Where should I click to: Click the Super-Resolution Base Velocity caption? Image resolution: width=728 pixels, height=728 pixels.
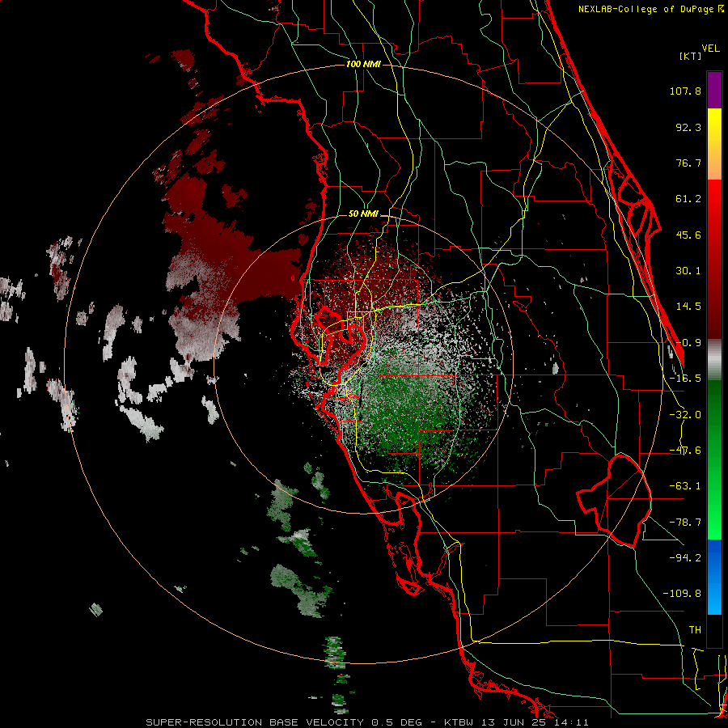pyautogui.click(x=367, y=722)
